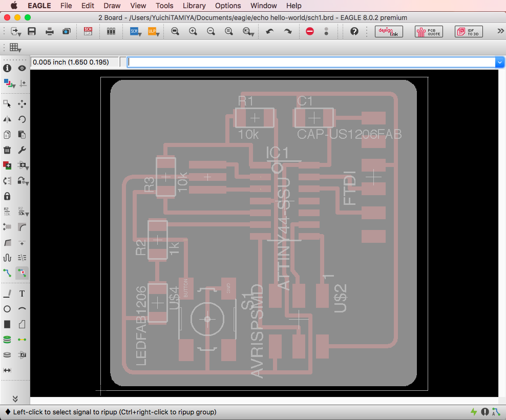Select the Arc drawing tool
The width and height of the screenshot is (506, 420).
click(22, 309)
